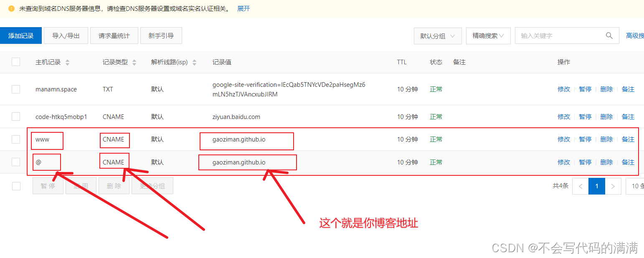Select the manamn.space record checkbox

[x=16, y=89]
